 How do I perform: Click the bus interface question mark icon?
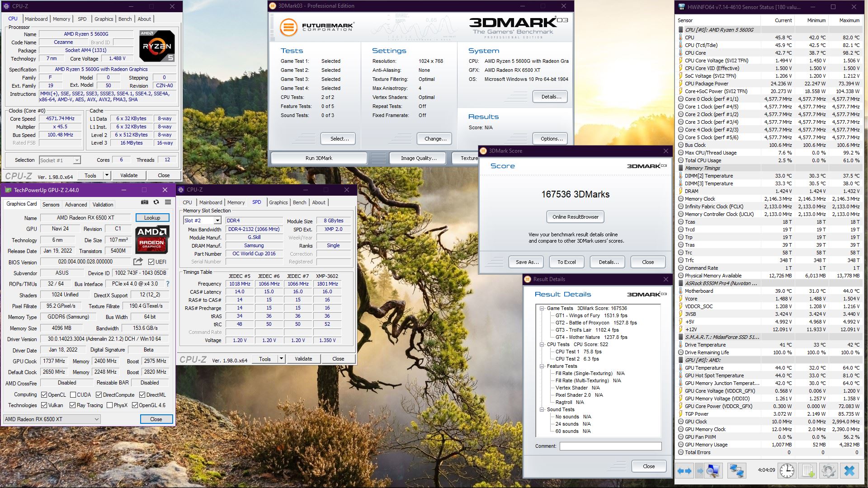tap(168, 284)
